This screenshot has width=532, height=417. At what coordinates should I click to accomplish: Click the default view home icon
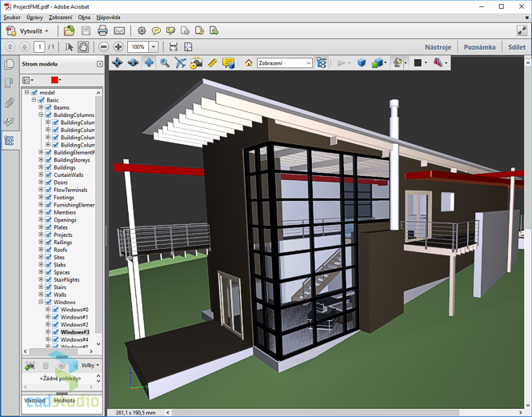click(x=249, y=62)
